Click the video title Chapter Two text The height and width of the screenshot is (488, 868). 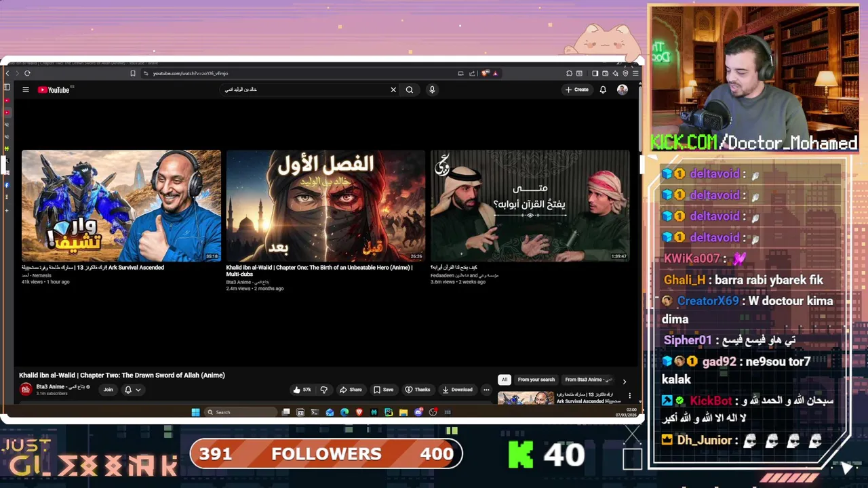click(x=121, y=375)
